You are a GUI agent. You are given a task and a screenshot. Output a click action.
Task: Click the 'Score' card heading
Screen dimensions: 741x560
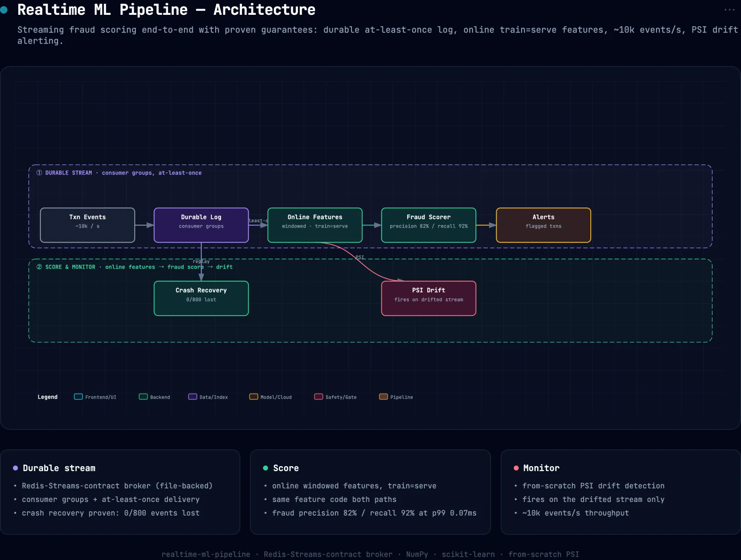[x=286, y=468]
